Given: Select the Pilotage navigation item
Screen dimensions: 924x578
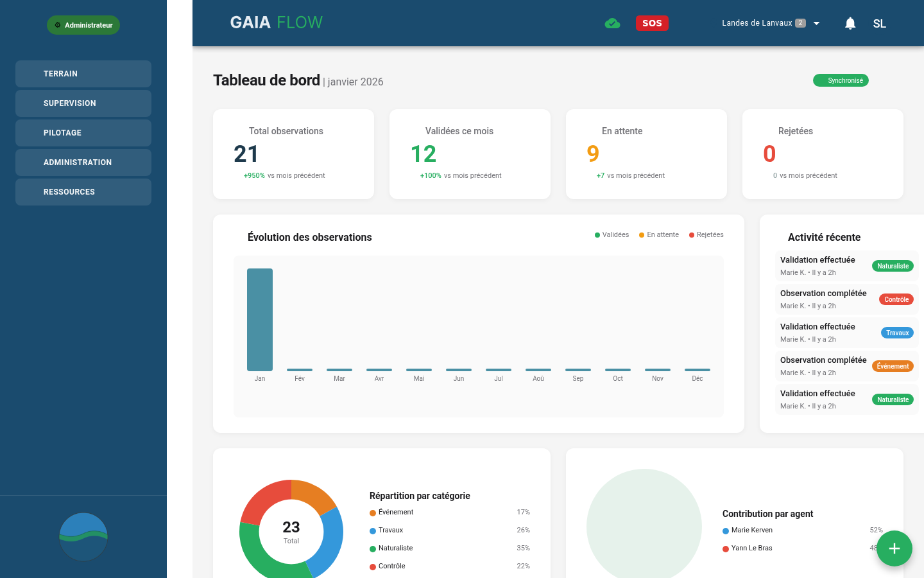Looking at the screenshot, I should pos(83,133).
